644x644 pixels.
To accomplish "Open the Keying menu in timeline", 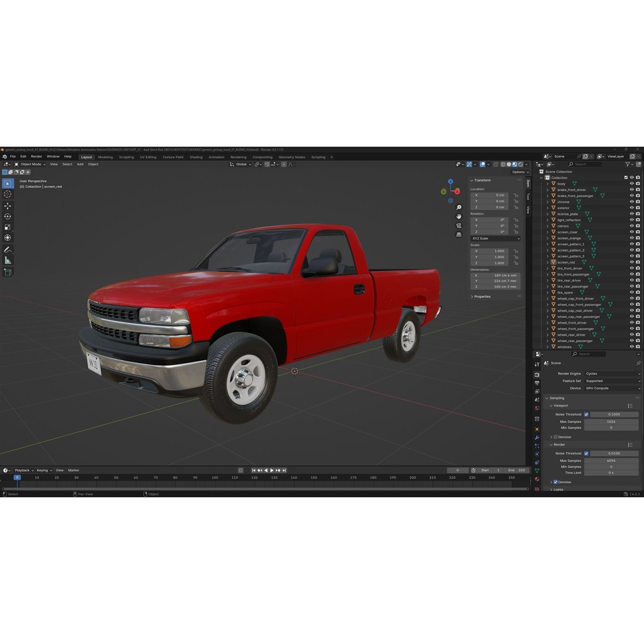I will click(44, 470).
